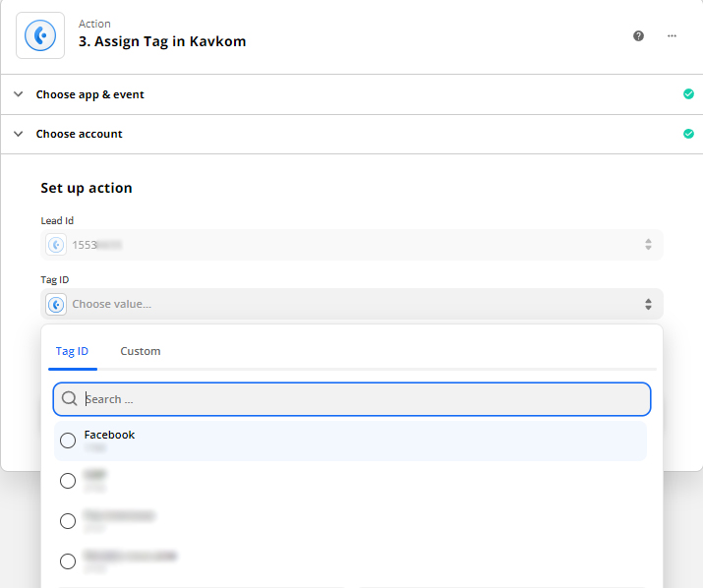Click Kavkom icon inside the Lead Id field
703x588 pixels.
(x=57, y=245)
